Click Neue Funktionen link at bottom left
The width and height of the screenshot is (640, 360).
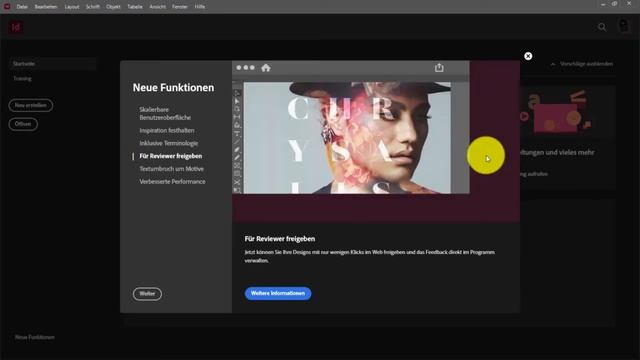(35, 337)
